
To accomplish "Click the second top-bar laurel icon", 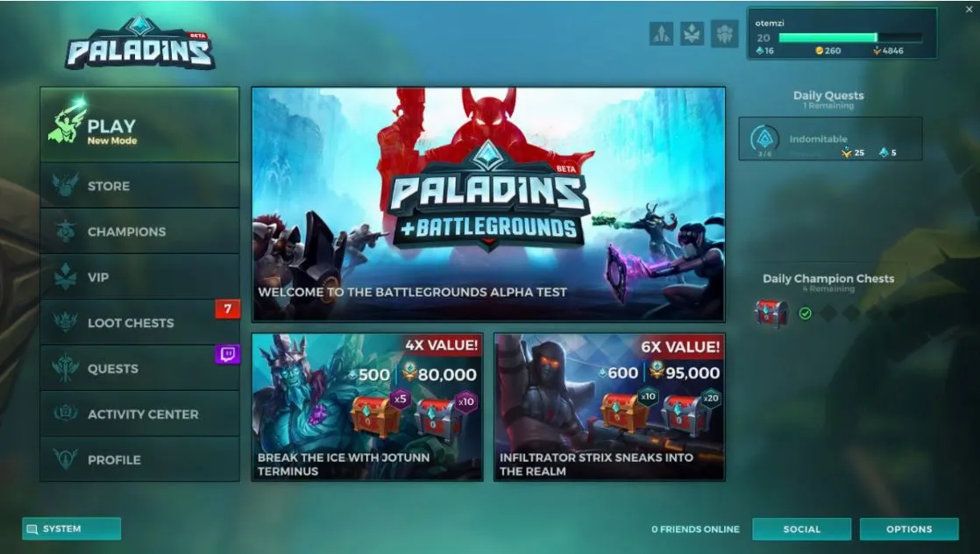I will [x=692, y=34].
